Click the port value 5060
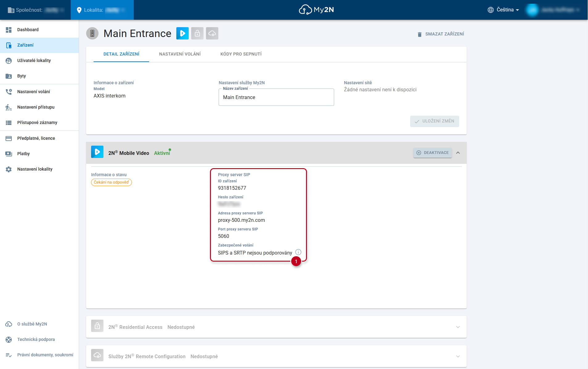 224,236
